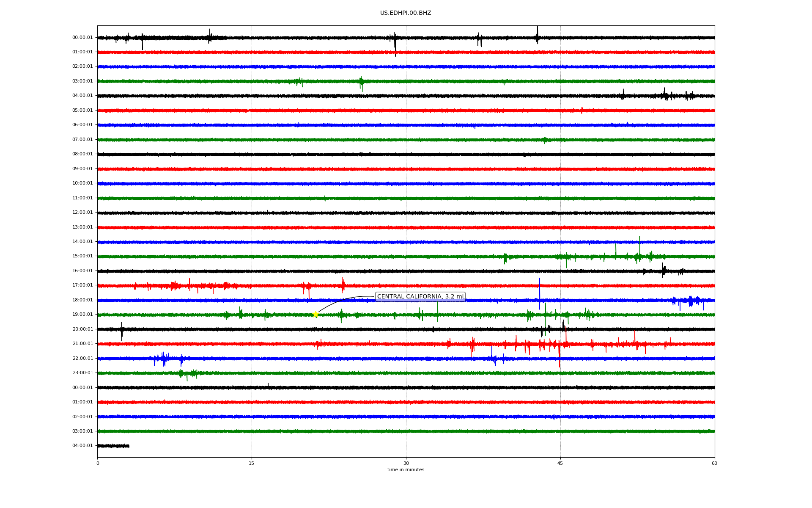The image size is (812, 508).
Task: Select the 17:00:01 time label
Action: [82, 285]
